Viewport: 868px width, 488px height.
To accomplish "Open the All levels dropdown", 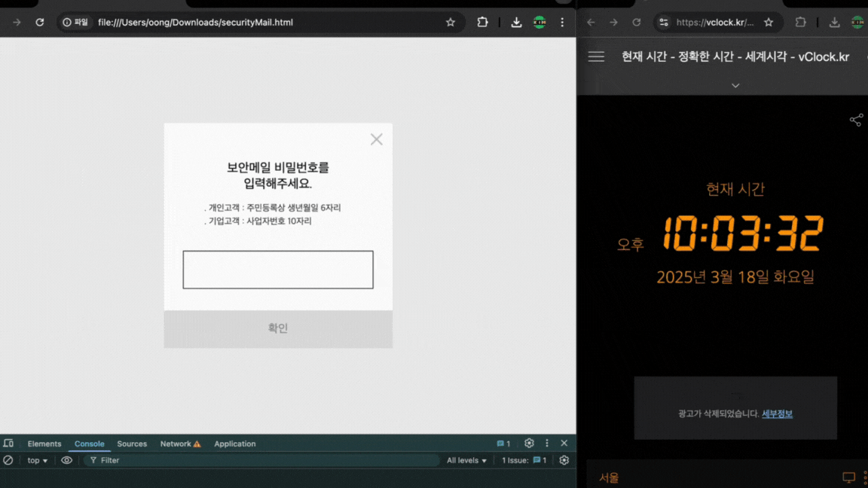I will (466, 460).
